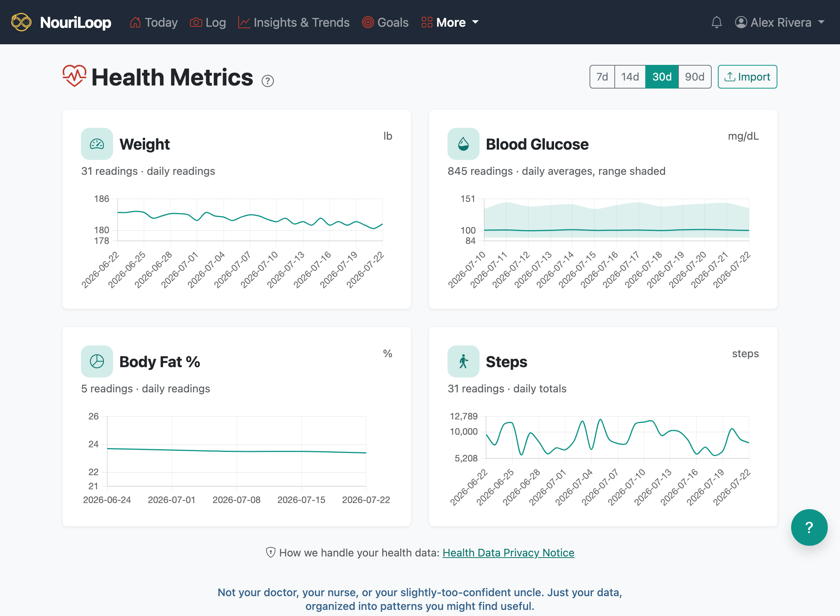Click the 186 axis value in Weight chart
The image size is (840, 616).
[102, 198]
